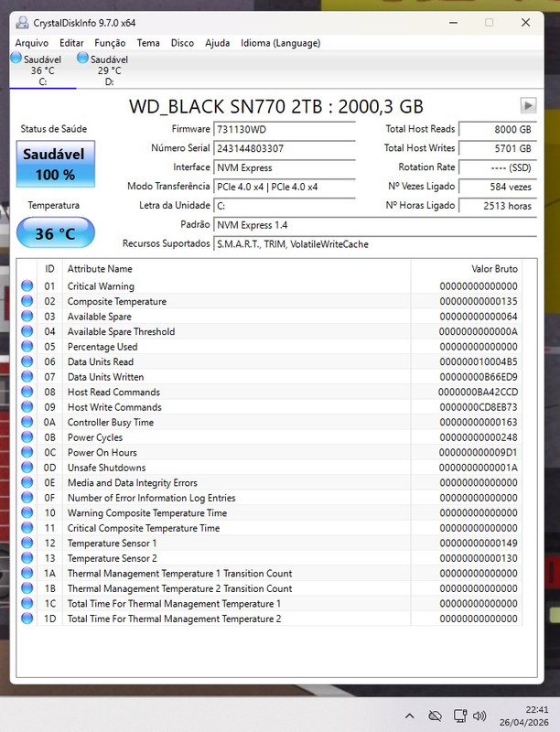Show hidden icons in the system tray
560x732 pixels.
point(410,716)
